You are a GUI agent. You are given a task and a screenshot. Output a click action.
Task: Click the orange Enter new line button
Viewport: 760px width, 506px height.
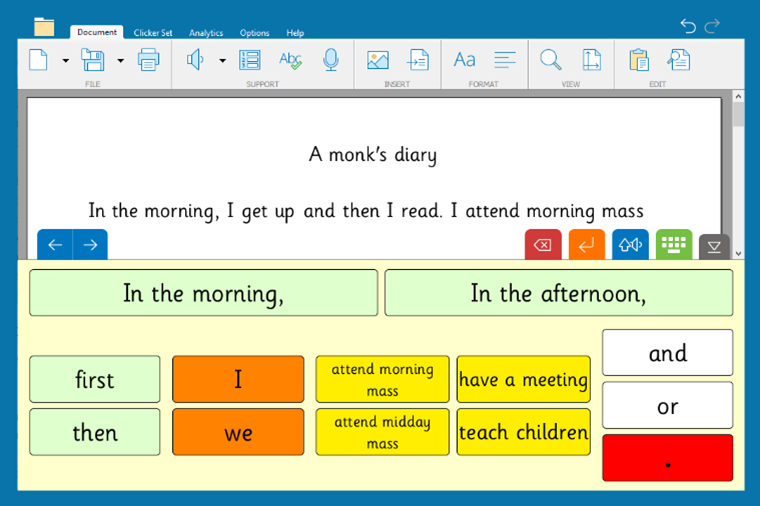point(587,245)
